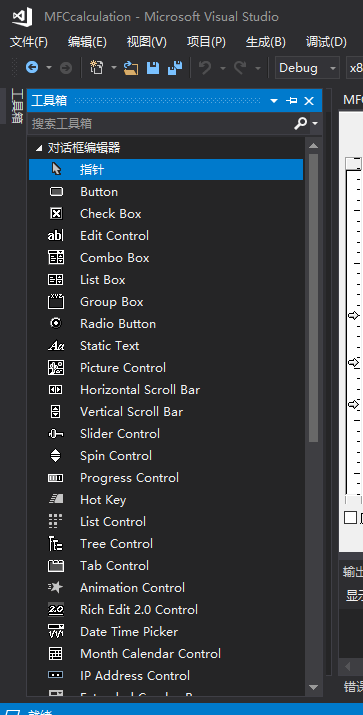
Task: Choose the Rich Edit 2.0 Control icon
Action: tap(56, 610)
